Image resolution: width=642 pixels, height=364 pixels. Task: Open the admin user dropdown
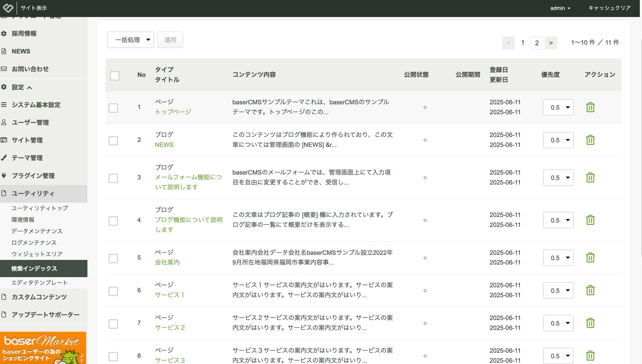click(560, 8)
